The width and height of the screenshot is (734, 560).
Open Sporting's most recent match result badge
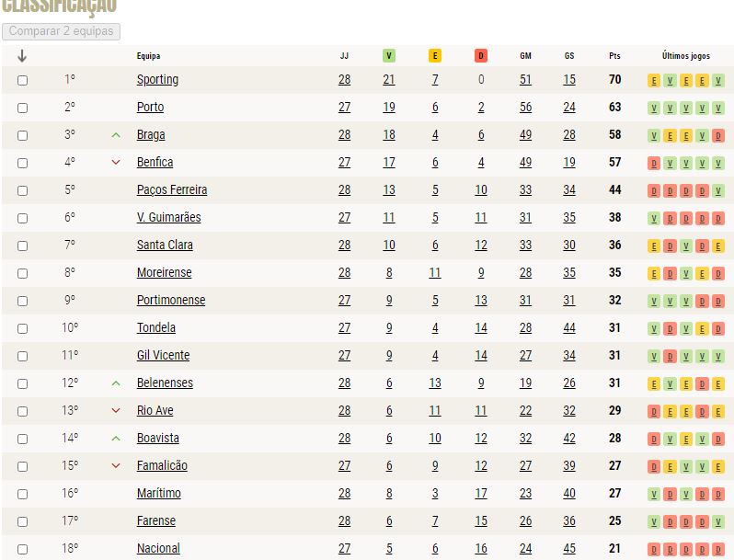(x=718, y=81)
